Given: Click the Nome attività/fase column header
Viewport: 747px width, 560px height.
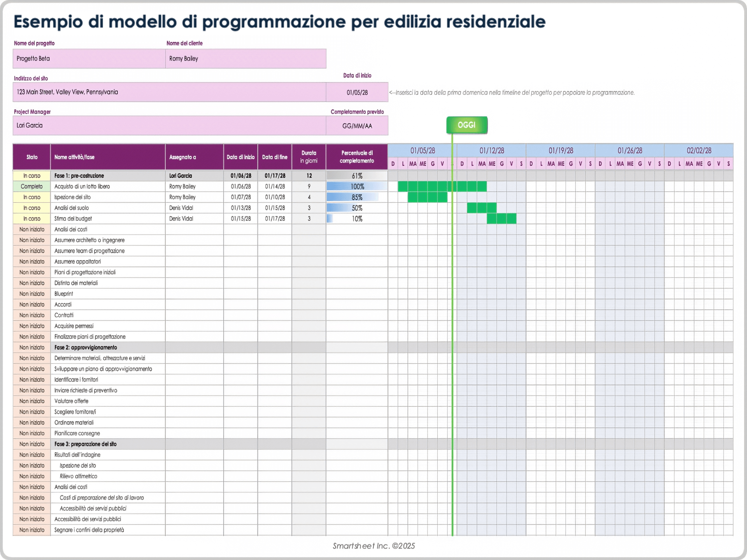Looking at the screenshot, I should click(x=108, y=157).
